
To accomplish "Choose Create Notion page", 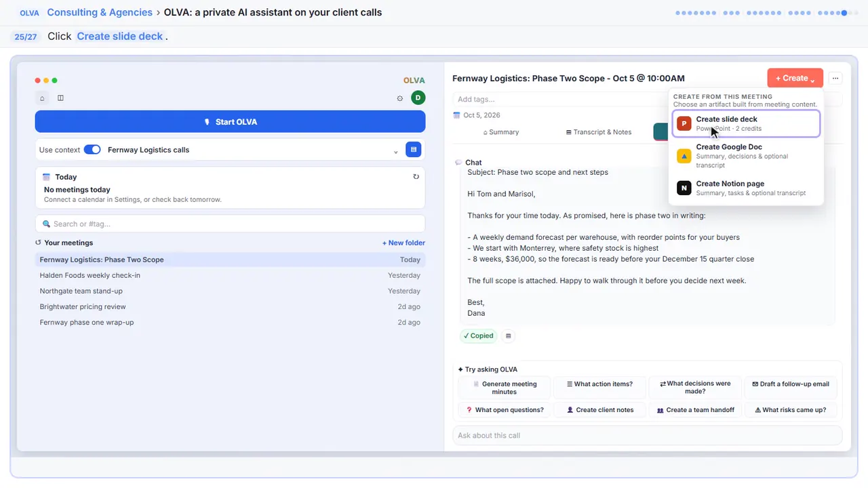I will [x=746, y=188].
